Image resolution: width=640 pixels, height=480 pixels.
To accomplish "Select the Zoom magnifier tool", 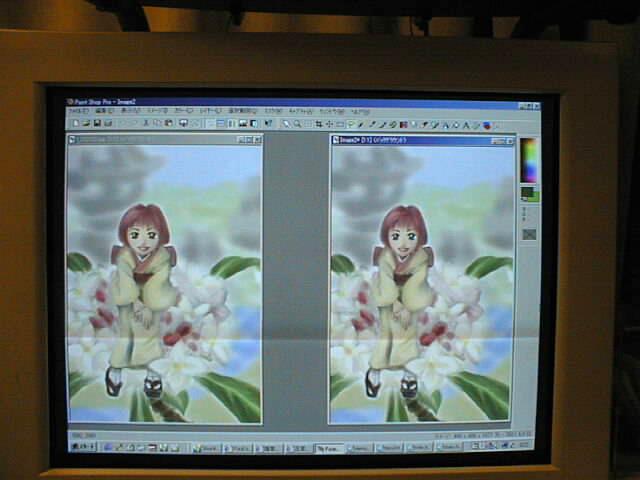I will 297,124.
